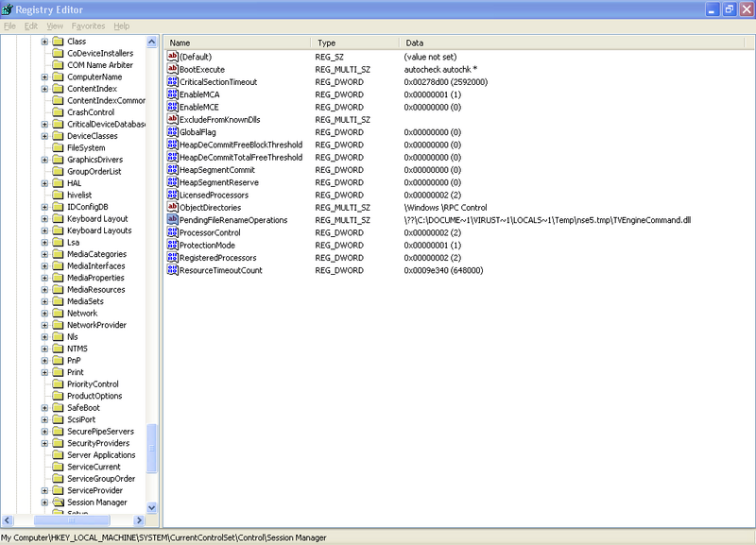Click the (Default) value icon

click(x=173, y=57)
